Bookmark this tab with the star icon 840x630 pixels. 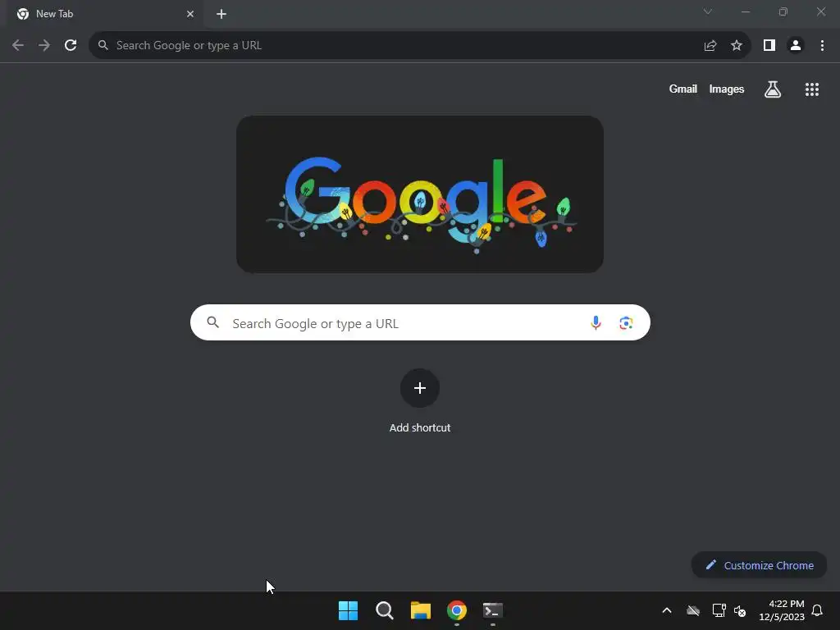[x=737, y=46]
